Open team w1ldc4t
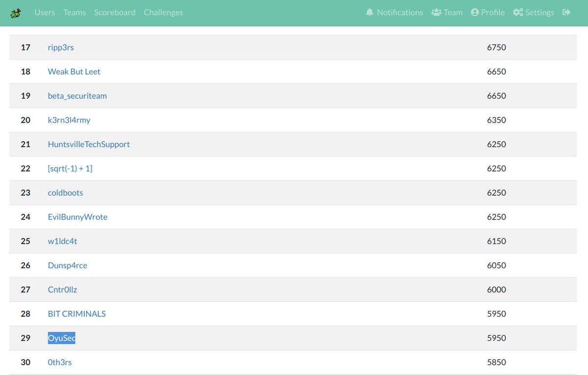Viewport: 588px width, 375px height. click(x=62, y=241)
